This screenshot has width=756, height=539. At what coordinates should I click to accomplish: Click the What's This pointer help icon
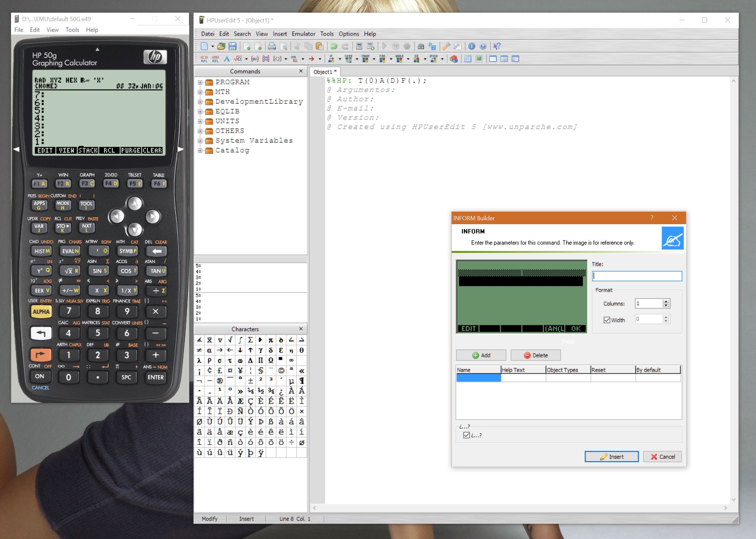[x=497, y=46]
